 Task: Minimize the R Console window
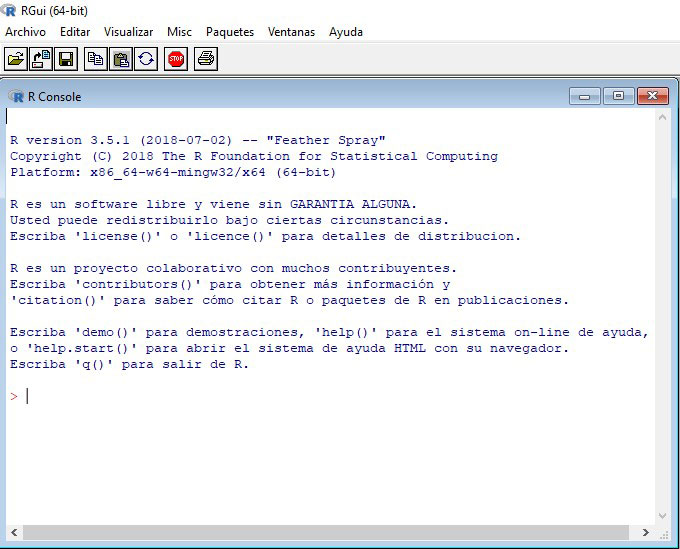pos(585,96)
